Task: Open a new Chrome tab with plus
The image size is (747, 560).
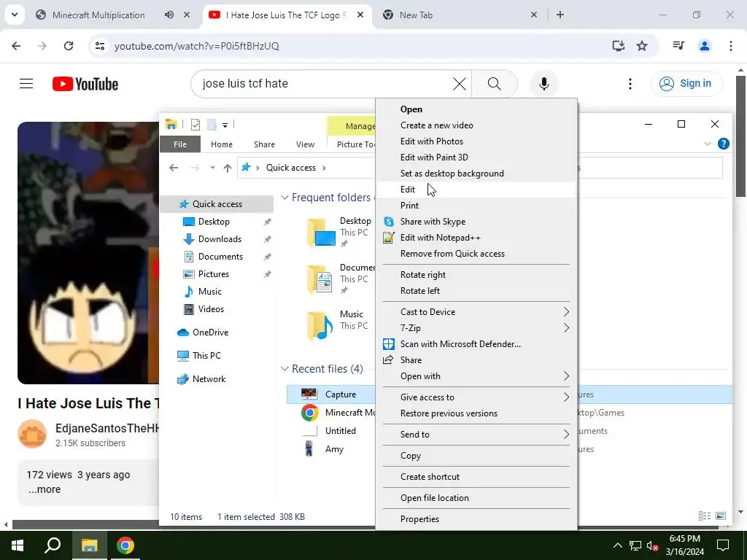Action: (560, 15)
